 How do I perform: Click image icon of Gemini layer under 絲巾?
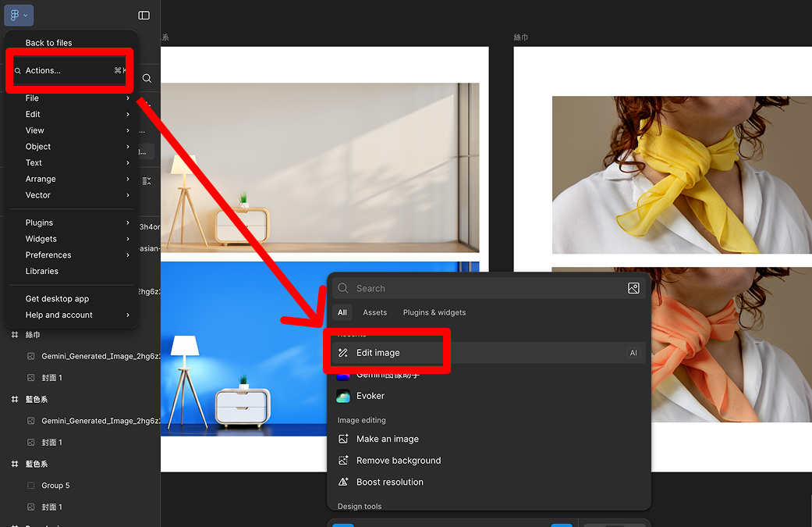coord(31,356)
